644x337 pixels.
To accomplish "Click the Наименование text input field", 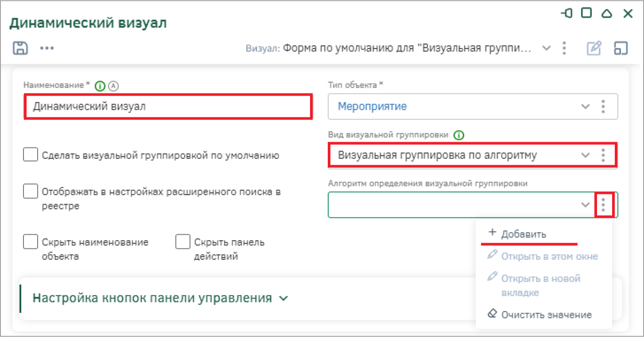I will coord(168,106).
